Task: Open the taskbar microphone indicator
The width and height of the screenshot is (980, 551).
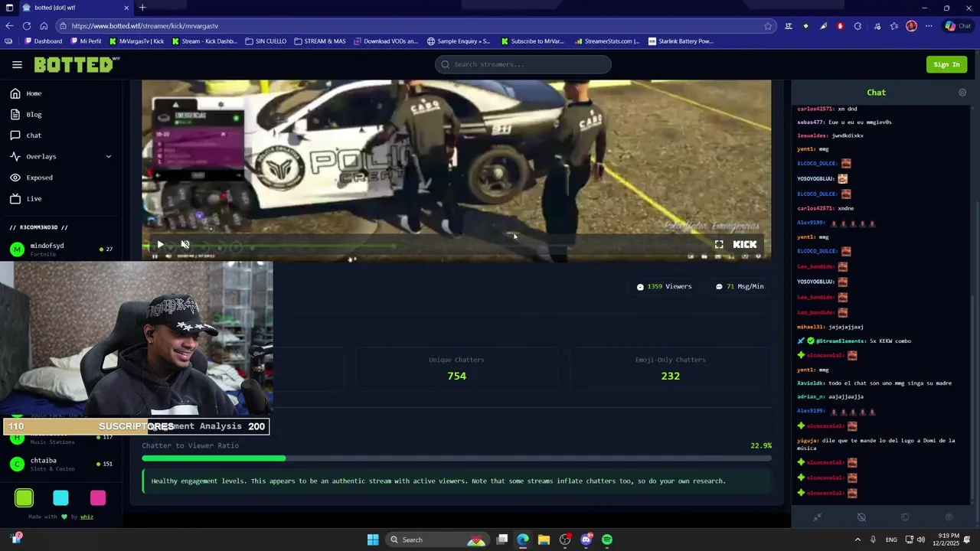Action: [x=873, y=540]
